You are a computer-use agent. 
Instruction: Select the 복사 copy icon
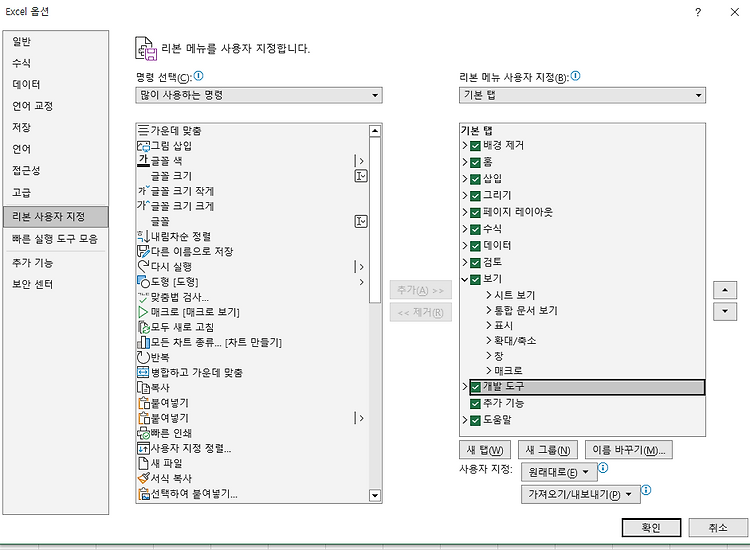(143, 387)
